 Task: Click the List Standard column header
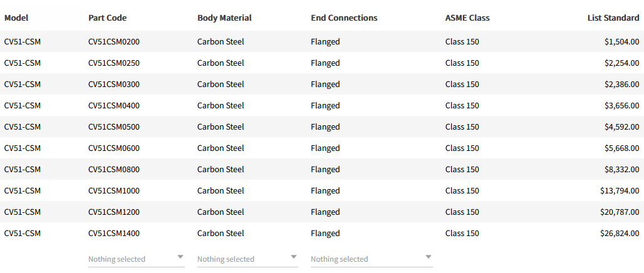click(x=613, y=18)
